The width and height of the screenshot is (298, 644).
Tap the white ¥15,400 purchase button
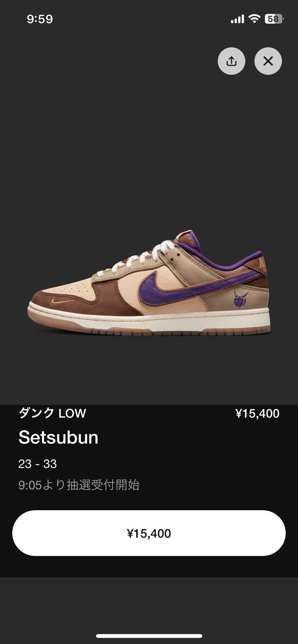pos(149,533)
